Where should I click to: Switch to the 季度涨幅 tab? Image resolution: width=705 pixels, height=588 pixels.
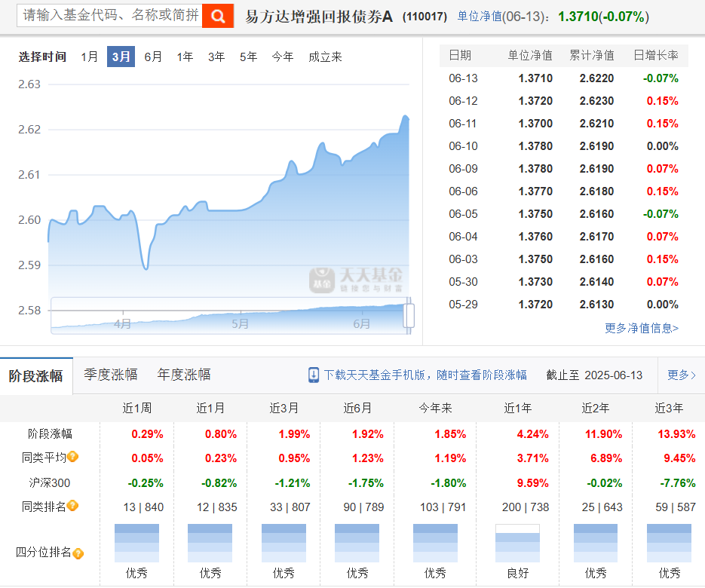[111, 375]
